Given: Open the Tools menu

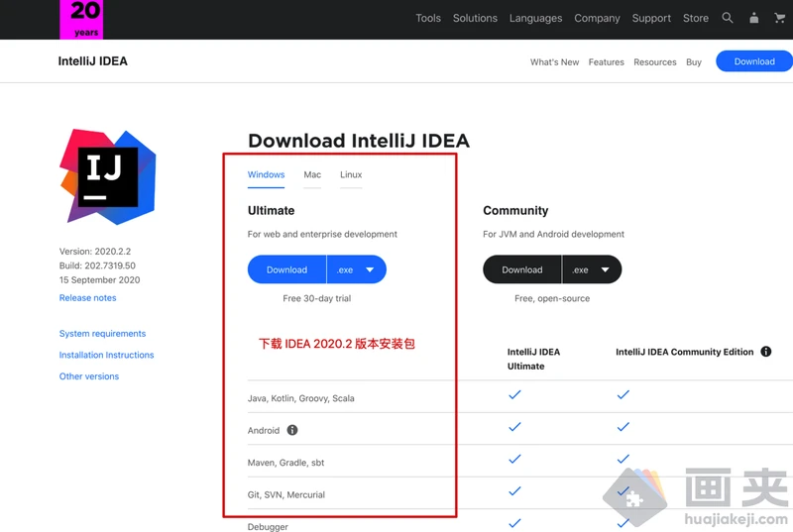Looking at the screenshot, I should [x=428, y=18].
